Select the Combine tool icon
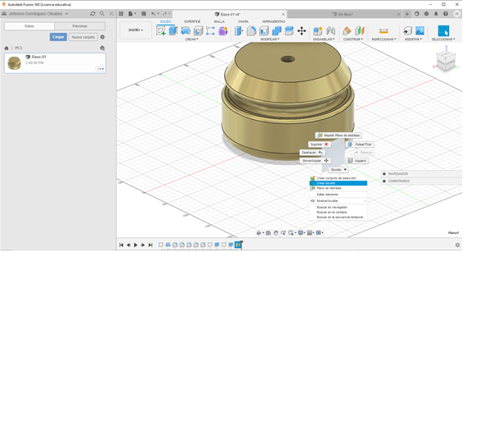The width and height of the screenshot is (504, 445). (277, 31)
